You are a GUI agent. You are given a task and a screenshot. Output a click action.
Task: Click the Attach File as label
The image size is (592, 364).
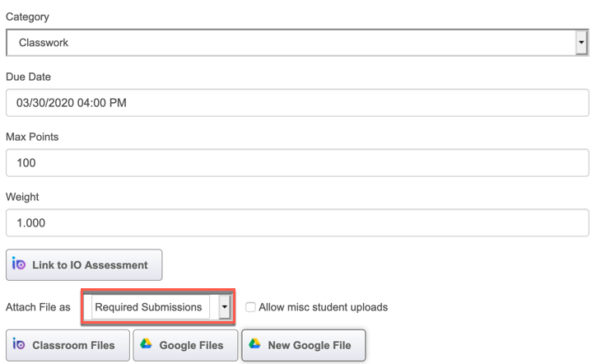pyautogui.click(x=38, y=307)
